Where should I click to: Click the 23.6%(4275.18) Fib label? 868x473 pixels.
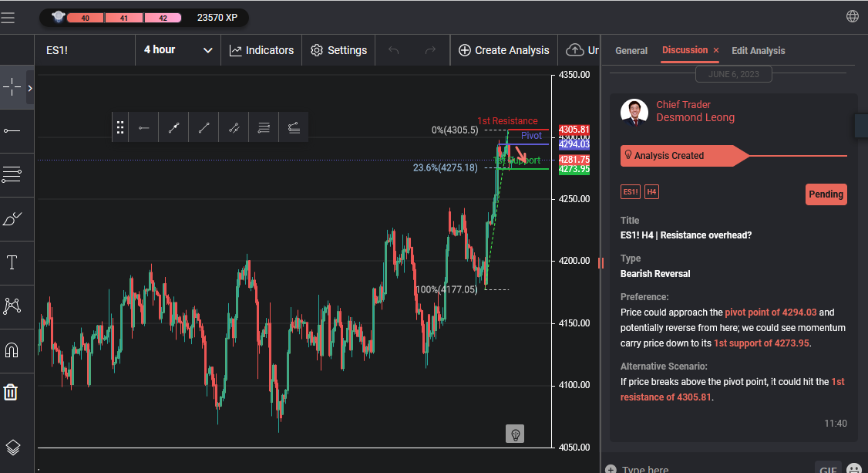445,167
